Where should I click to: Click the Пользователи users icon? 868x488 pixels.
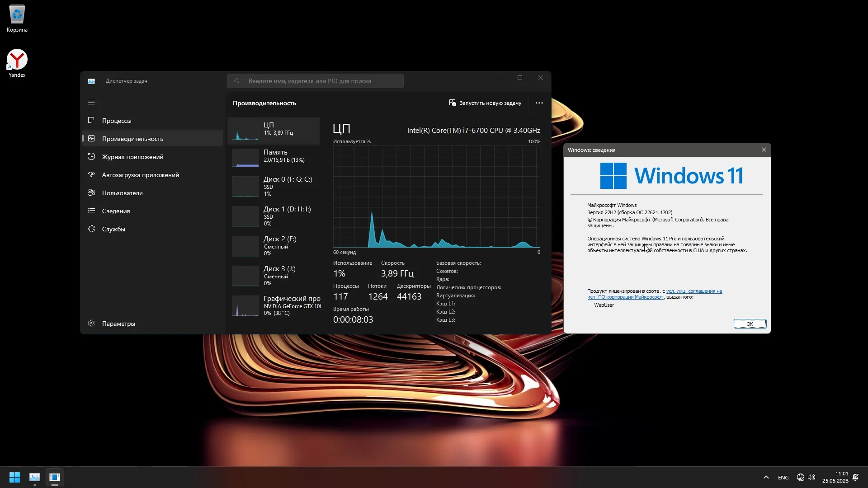coord(91,192)
